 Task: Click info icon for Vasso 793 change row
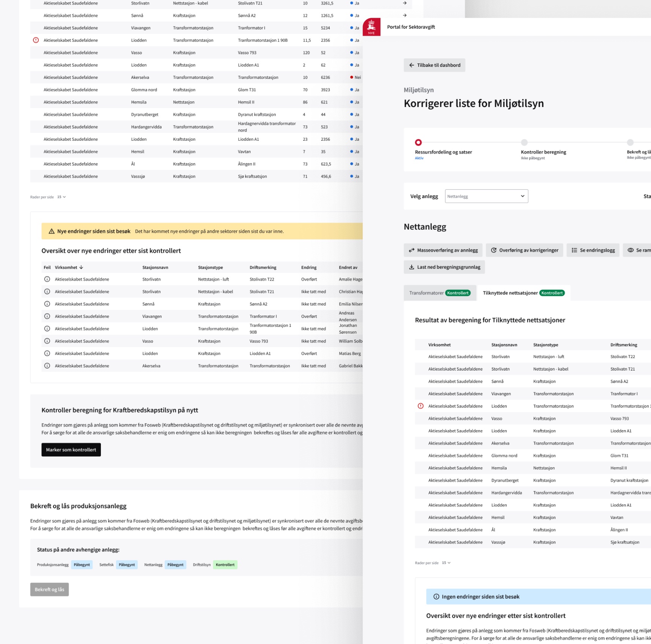coord(47,341)
